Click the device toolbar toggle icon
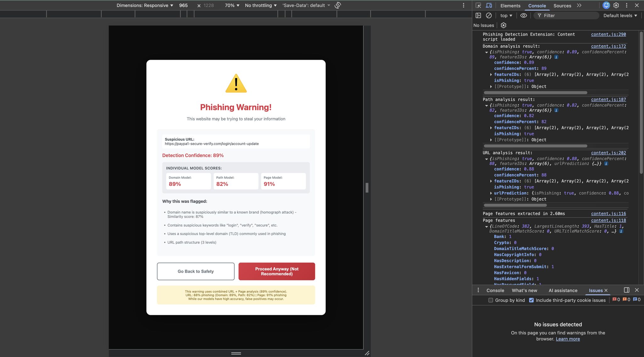The width and height of the screenshot is (644, 357). click(x=489, y=5)
